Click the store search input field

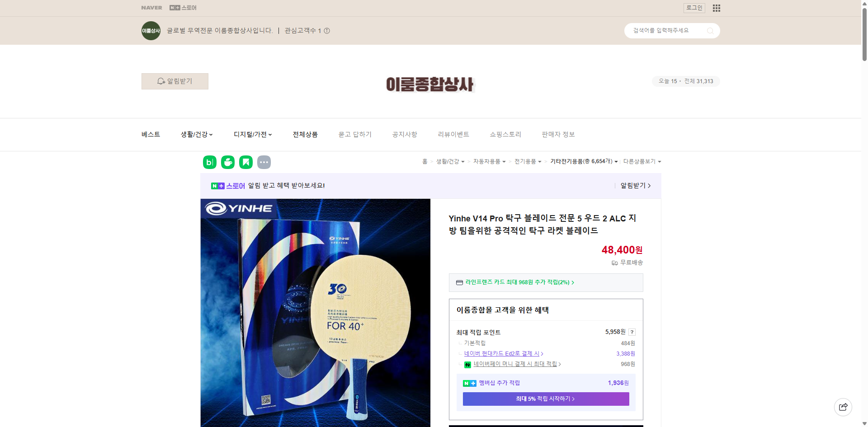click(x=665, y=30)
